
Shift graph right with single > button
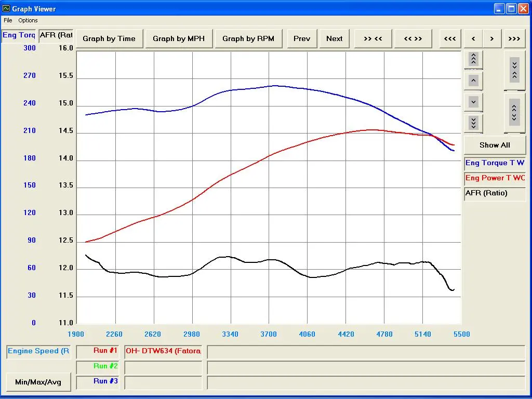pyautogui.click(x=492, y=38)
